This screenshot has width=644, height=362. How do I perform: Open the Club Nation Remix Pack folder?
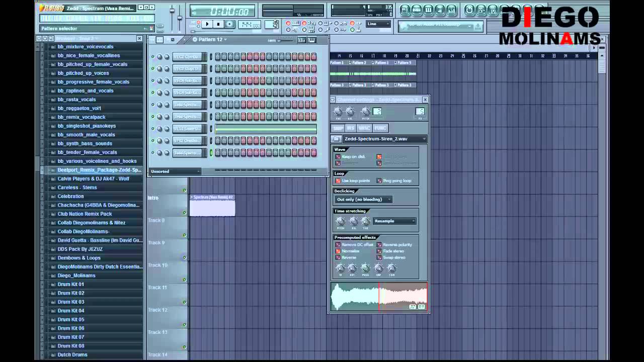point(85,214)
